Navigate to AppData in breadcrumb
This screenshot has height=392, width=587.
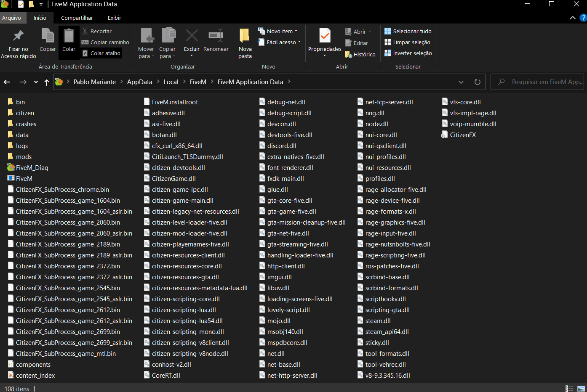click(x=140, y=82)
